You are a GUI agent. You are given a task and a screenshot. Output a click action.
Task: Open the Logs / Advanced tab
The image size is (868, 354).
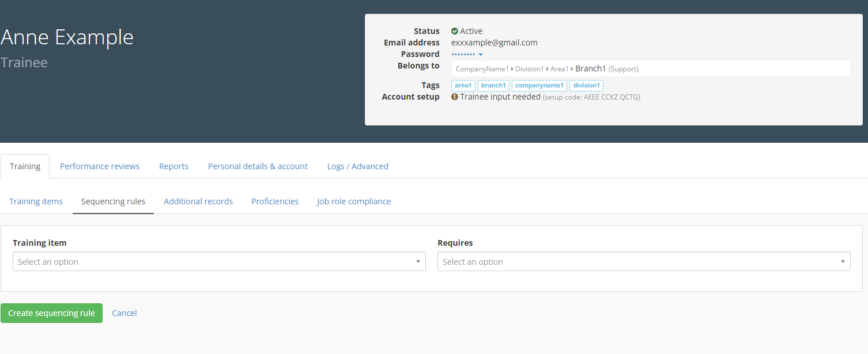tap(357, 166)
